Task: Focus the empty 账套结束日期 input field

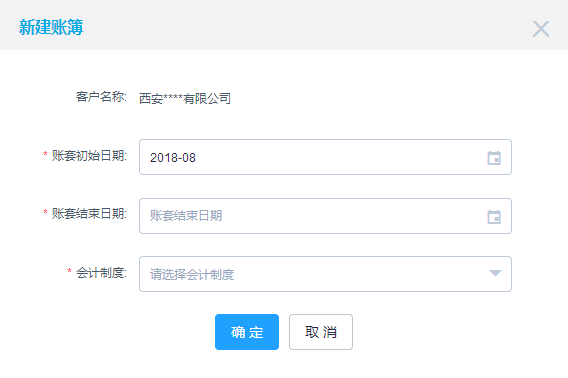Action: pos(325,216)
